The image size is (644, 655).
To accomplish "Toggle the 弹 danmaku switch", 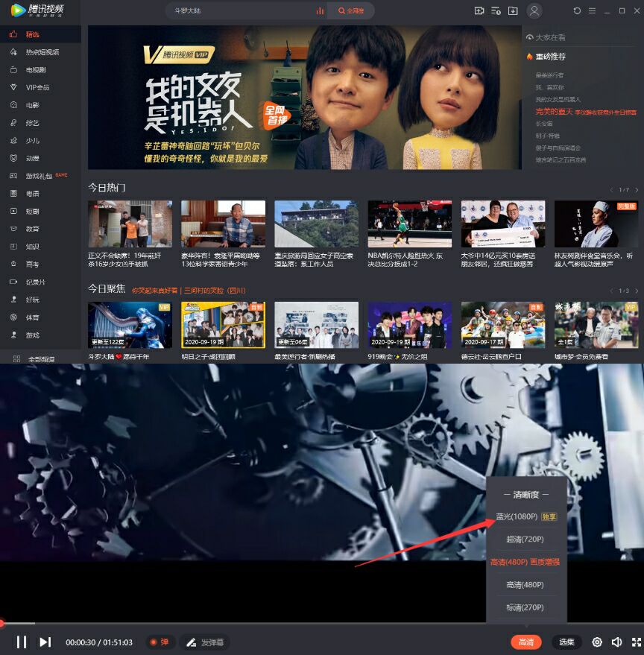I will coord(160,642).
